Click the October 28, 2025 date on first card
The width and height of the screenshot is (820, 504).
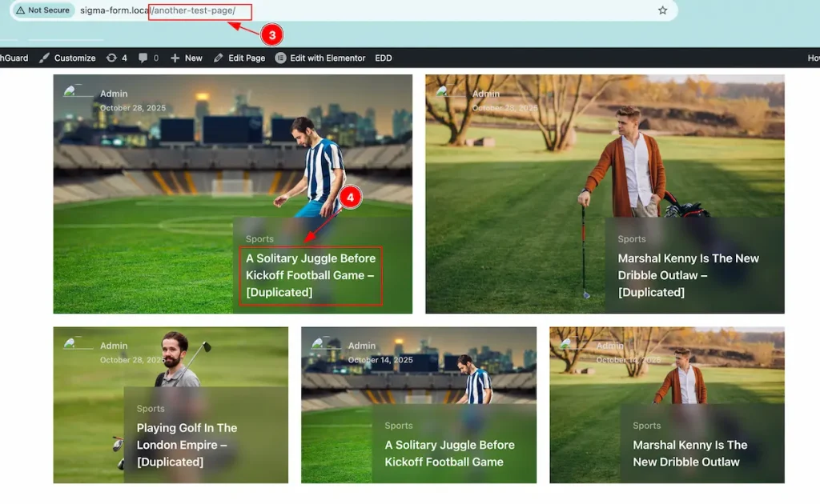pos(133,108)
